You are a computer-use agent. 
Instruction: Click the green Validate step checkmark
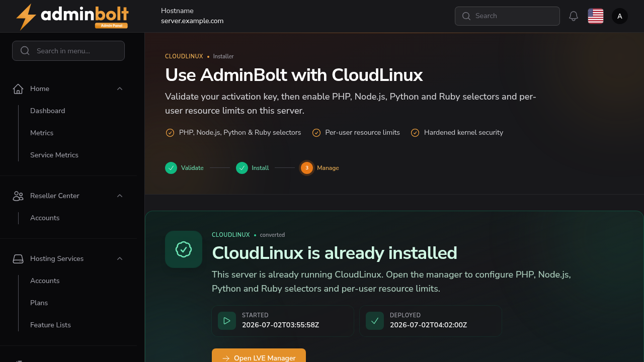(171, 168)
